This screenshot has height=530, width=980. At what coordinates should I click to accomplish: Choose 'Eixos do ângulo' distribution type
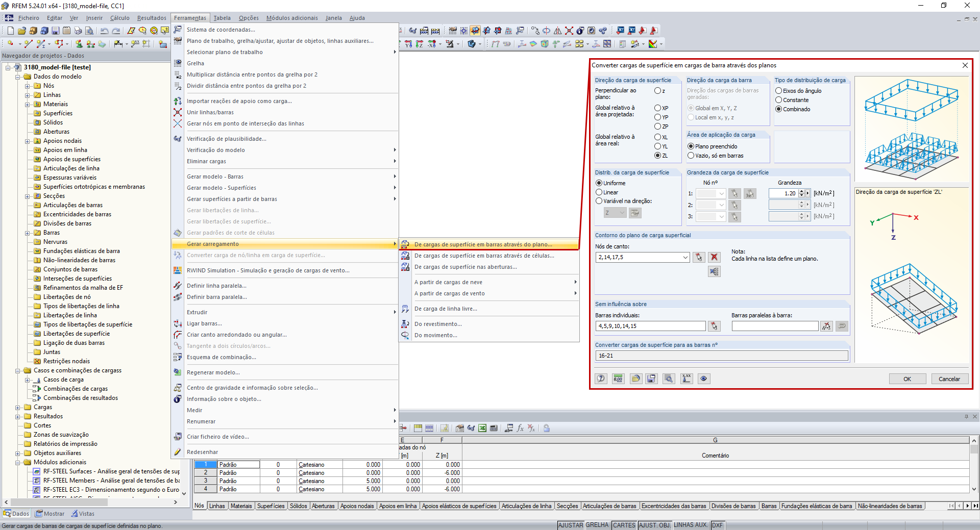[779, 91]
